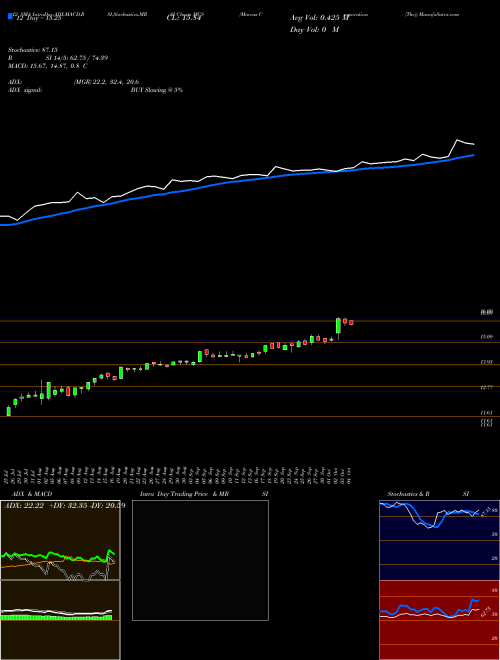Image resolution: width=500 pixels, height=660 pixels.
Task: Select the 'SI 14/3: 62.75 / 74.89' value
Action: (77, 58)
